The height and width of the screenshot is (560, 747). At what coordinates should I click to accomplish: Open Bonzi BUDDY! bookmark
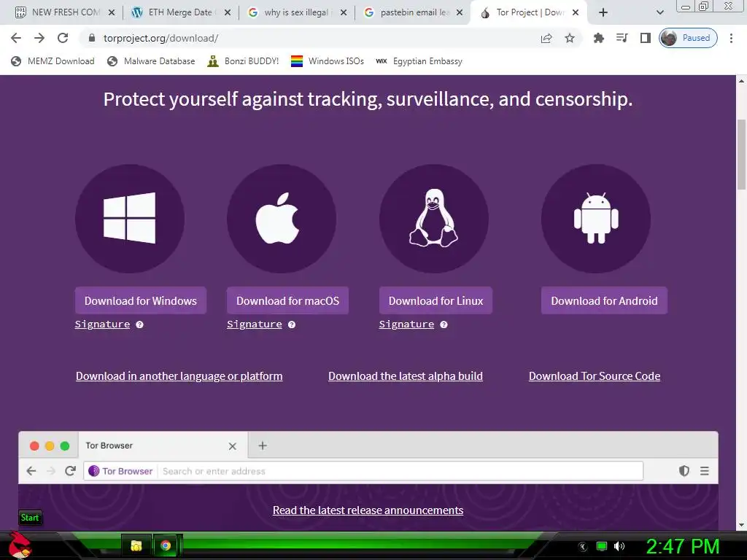[x=244, y=61]
